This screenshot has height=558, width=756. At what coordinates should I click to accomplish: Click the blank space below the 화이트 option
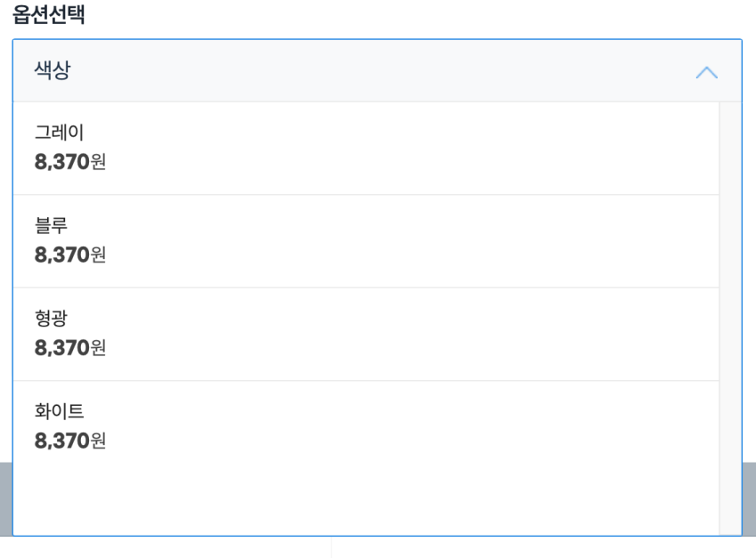(x=356, y=498)
